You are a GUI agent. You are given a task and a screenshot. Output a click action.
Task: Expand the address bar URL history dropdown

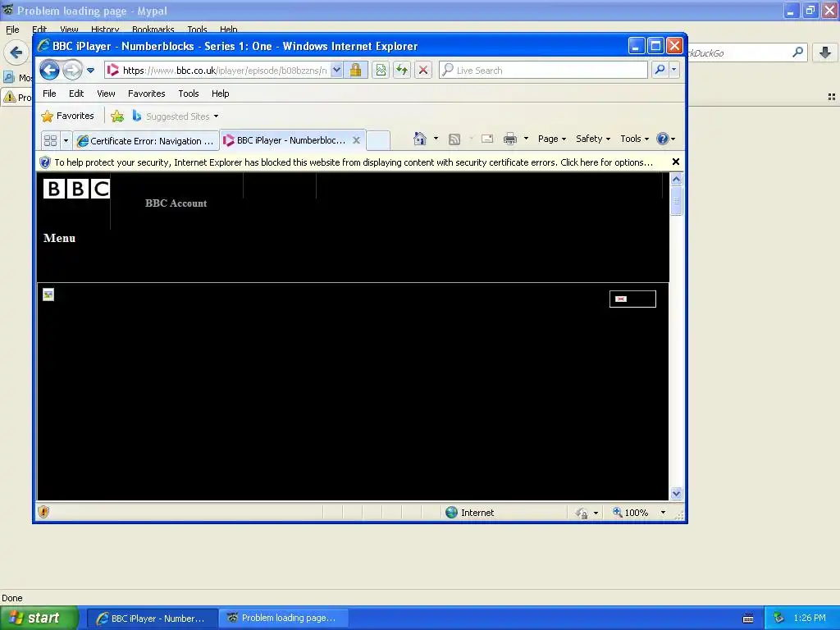[x=336, y=70]
